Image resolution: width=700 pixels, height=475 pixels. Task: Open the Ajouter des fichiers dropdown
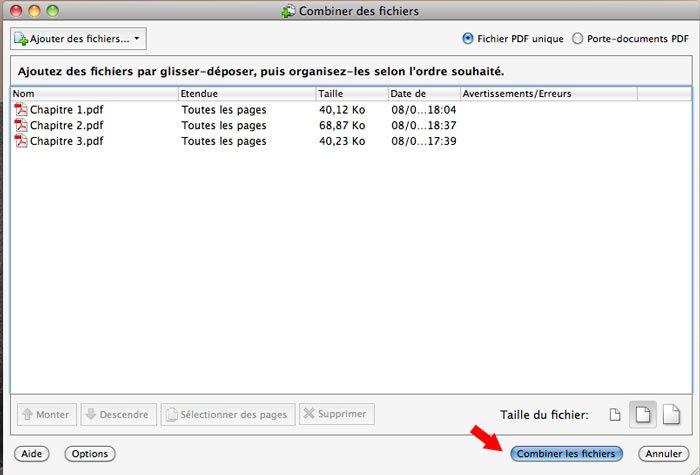coord(78,39)
